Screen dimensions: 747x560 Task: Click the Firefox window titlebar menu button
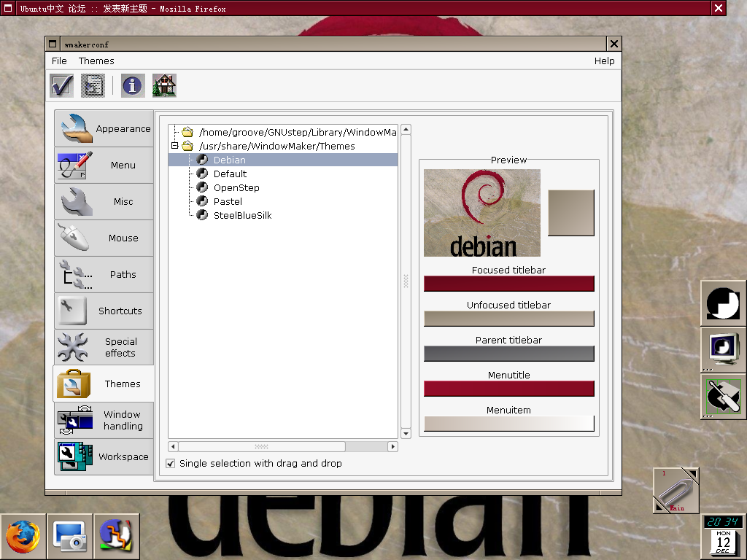tap(7, 7)
